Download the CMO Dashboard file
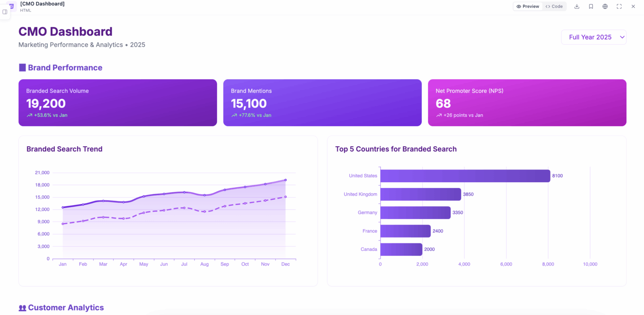Viewport: 644px width, 315px height. tap(577, 6)
